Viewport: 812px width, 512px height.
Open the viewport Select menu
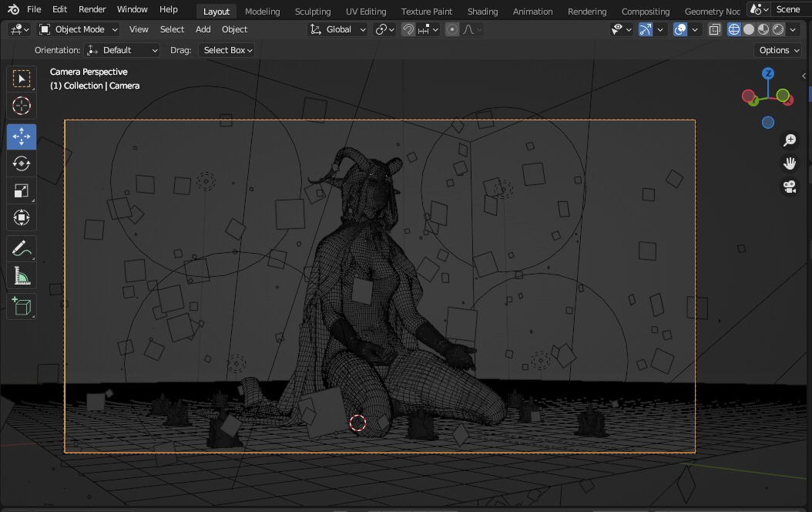[172, 29]
